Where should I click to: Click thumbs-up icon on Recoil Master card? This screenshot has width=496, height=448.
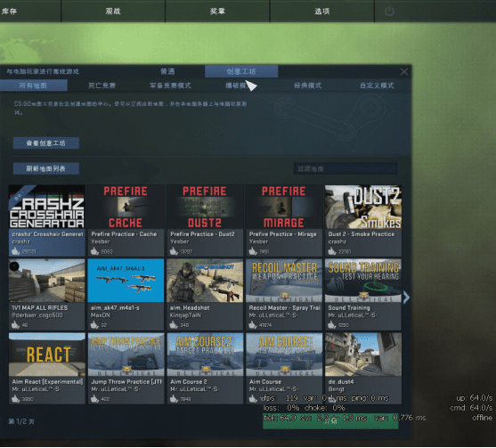tap(253, 325)
